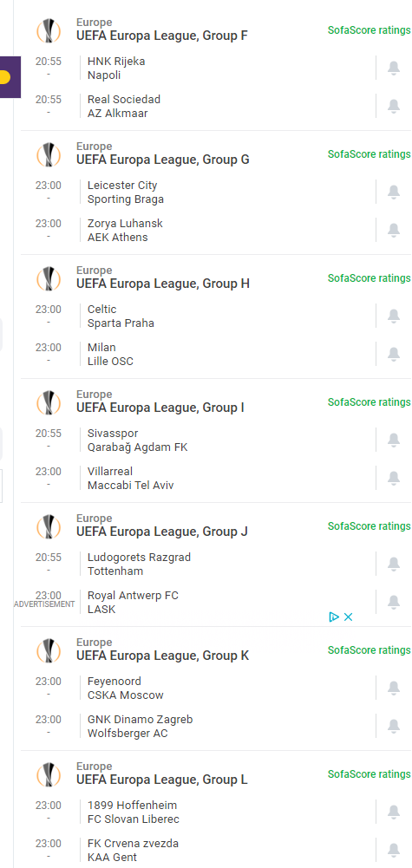Click the AdChoices triangle icon
This screenshot has height=868, width=412.
[334, 617]
